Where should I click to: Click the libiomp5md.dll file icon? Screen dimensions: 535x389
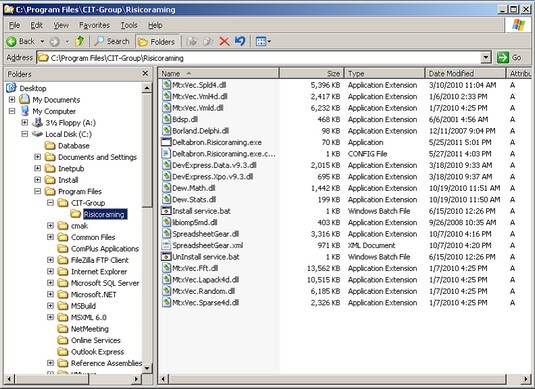[x=166, y=222]
